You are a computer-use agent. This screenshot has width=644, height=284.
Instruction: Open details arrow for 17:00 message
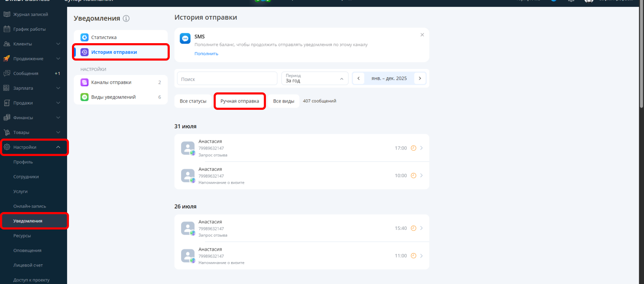pos(422,148)
